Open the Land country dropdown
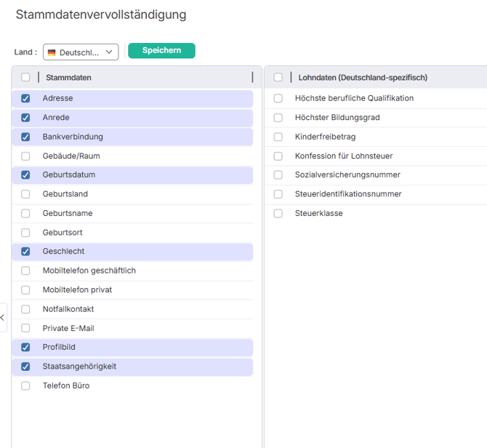Viewport: 487px width, 448px height. pos(81,52)
